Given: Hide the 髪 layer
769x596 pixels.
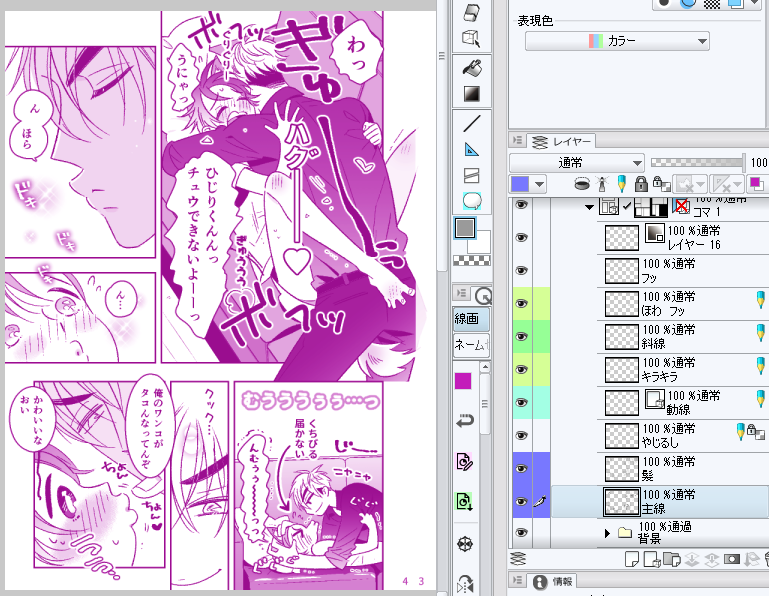Looking at the screenshot, I should [522, 468].
